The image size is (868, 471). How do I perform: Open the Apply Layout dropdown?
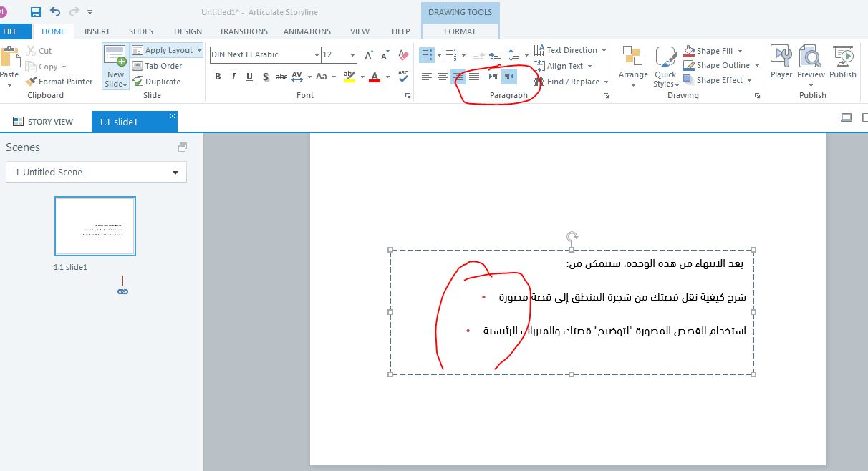click(x=168, y=51)
